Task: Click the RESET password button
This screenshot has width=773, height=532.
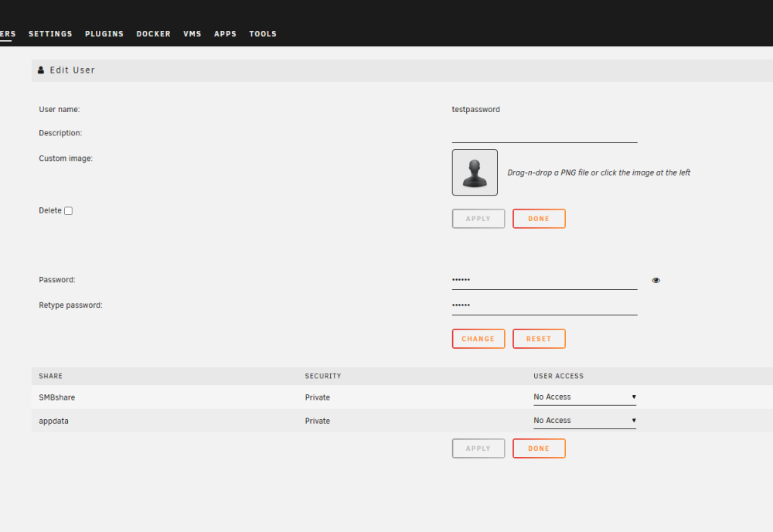Action: pyautogui.click(x=539, y=339)
